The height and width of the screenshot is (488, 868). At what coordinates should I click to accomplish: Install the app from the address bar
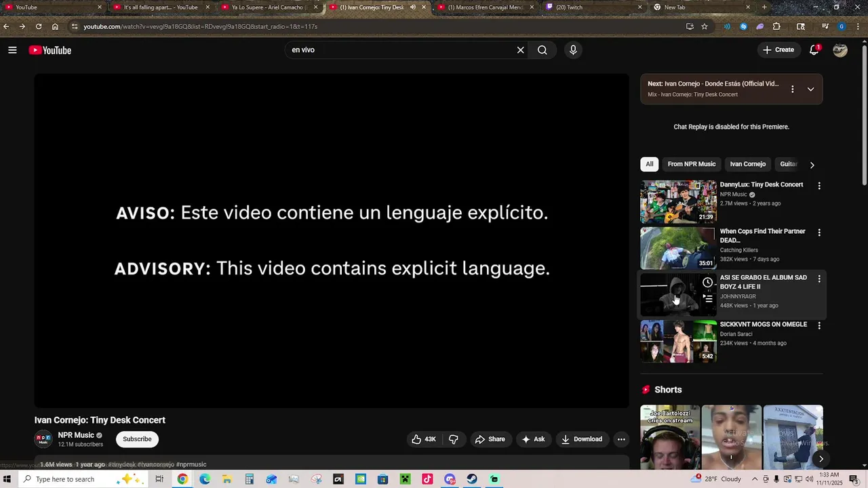[690, 26]
